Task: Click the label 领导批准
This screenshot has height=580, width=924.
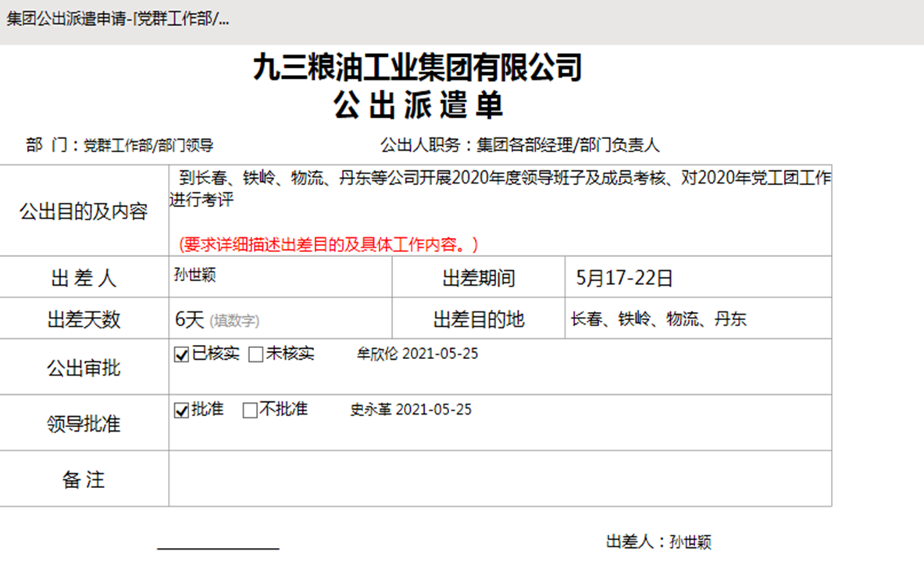Action: tap(84, 424)
